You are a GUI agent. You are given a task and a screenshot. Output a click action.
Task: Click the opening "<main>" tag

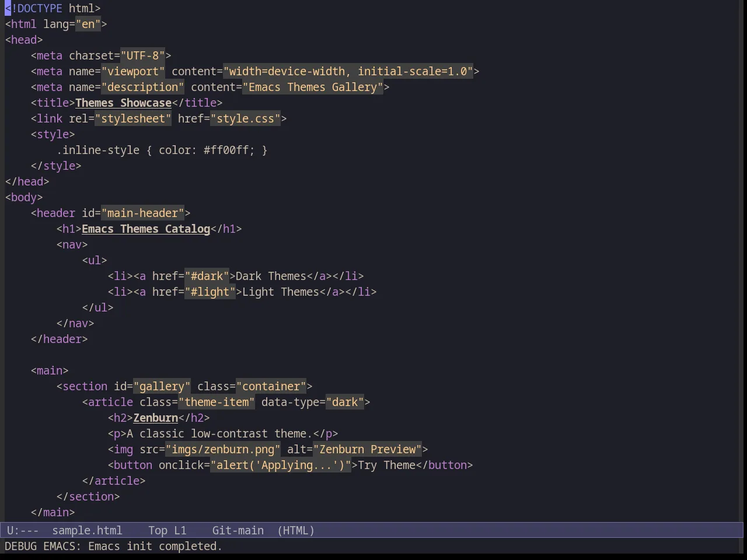[x=50, y=370]
